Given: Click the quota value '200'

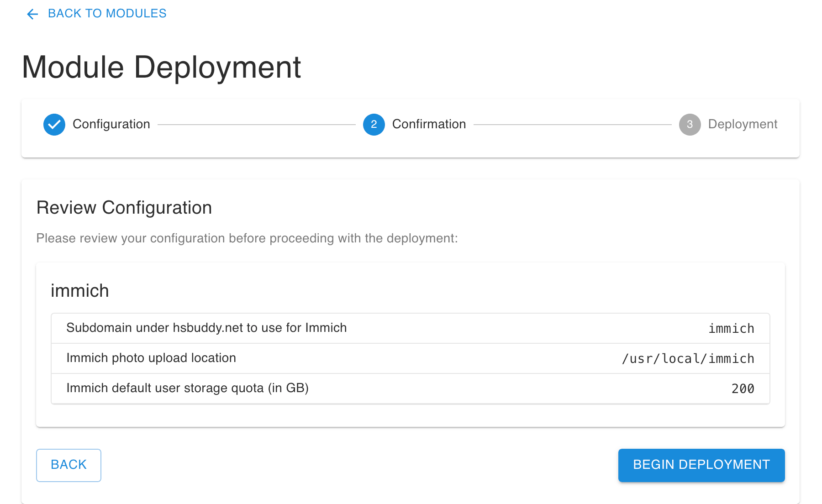Looking at the screenshot, I should [x=743, y=389].
